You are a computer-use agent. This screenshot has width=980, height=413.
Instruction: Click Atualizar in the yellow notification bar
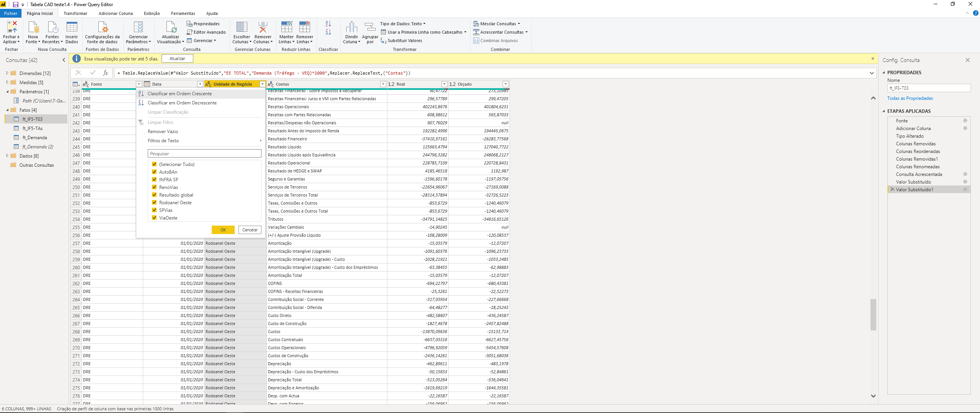[177, 59]
